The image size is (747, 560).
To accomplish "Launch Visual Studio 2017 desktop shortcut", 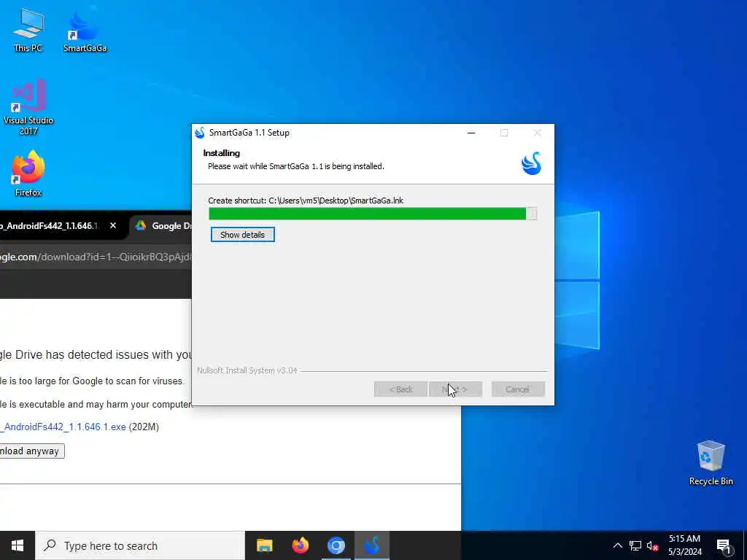I will point(28,107).
